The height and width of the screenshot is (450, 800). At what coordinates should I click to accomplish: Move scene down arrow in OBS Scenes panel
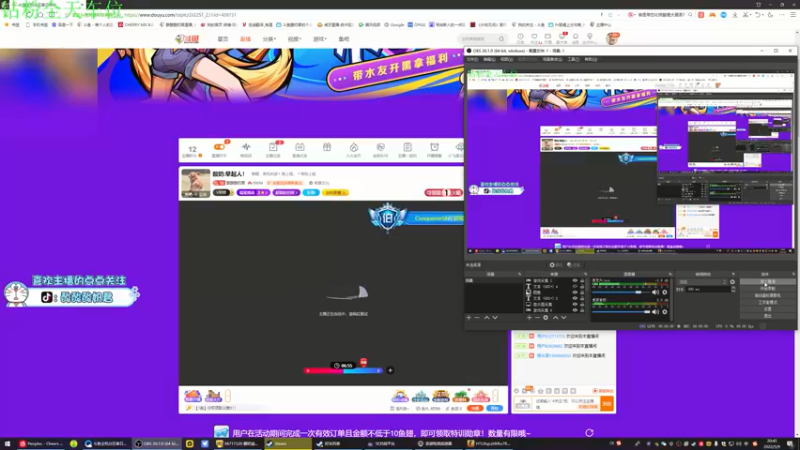[x=495, y=317]
